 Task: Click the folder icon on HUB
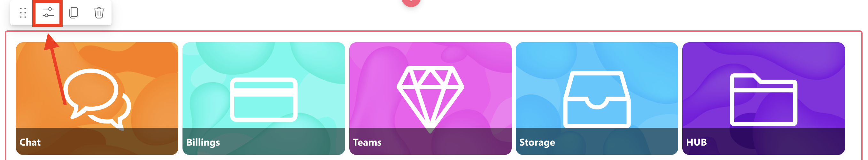(763, 99)
